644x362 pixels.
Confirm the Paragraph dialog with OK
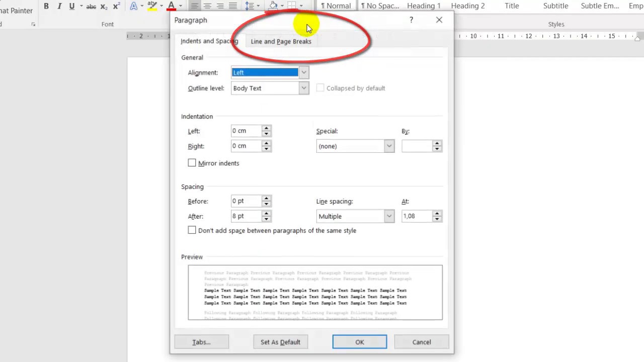360,342
